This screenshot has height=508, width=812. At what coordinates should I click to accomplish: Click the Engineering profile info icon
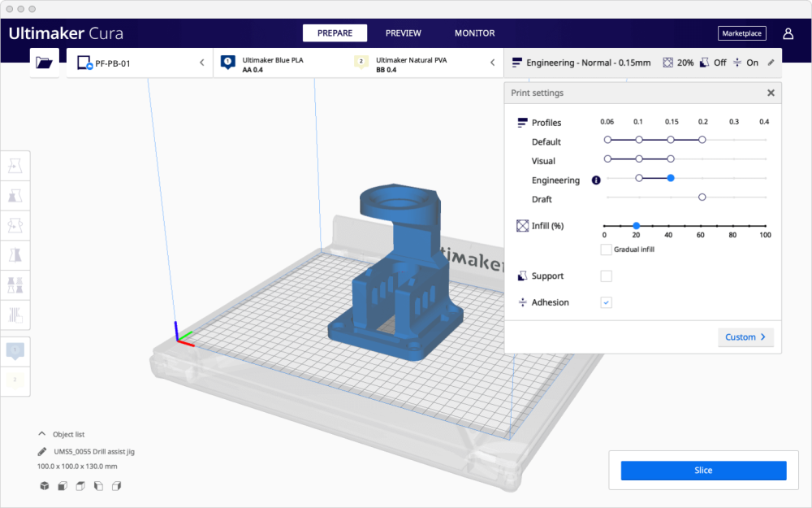[596, 180]
